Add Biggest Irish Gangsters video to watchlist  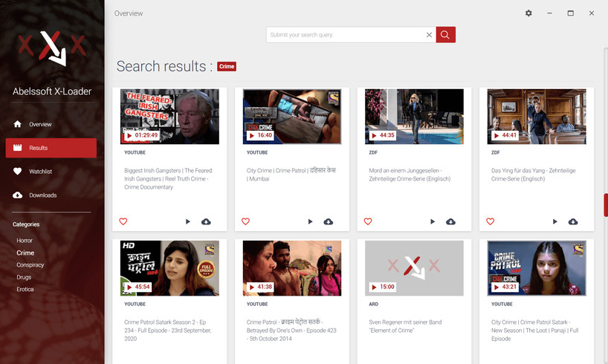click(123, 221)
